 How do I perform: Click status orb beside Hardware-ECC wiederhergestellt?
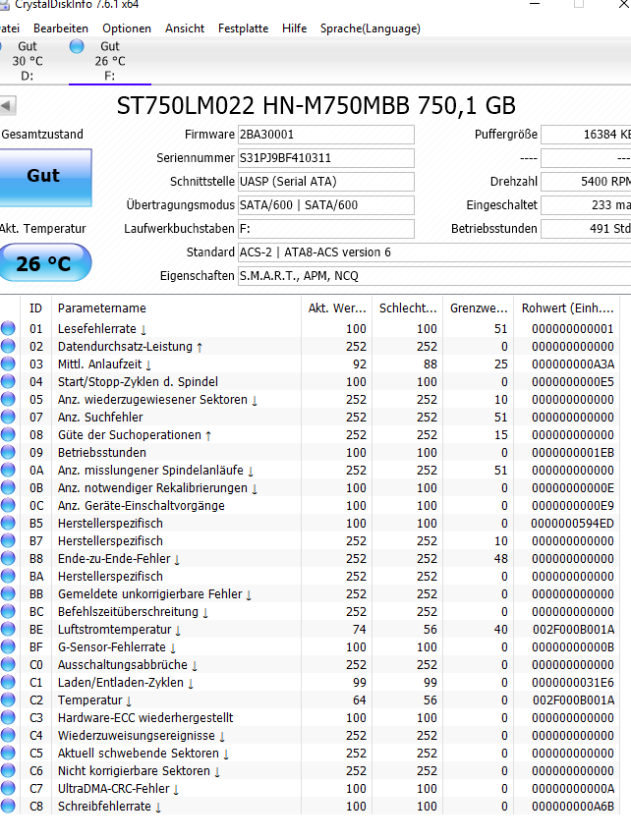(8, 717)
